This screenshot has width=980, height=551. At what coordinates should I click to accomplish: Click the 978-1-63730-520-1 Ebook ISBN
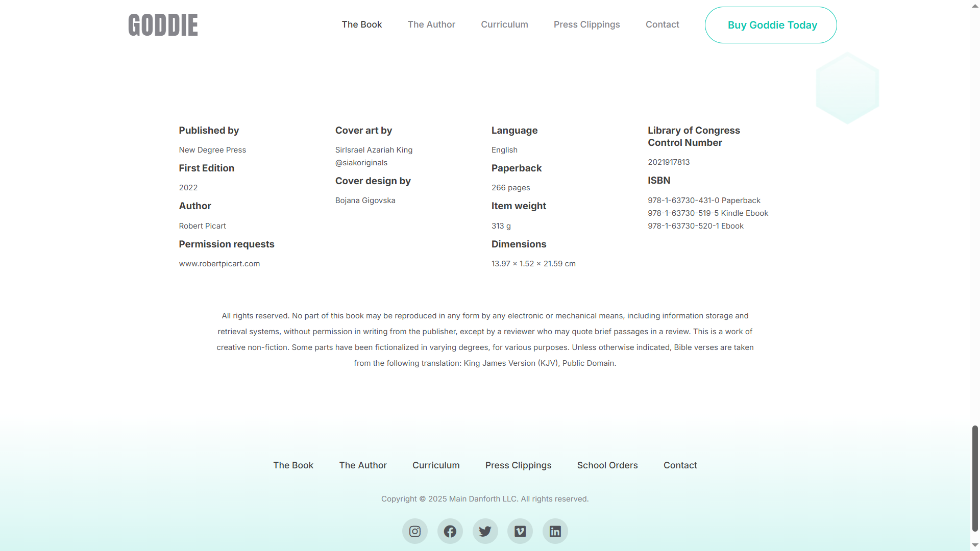696,226
